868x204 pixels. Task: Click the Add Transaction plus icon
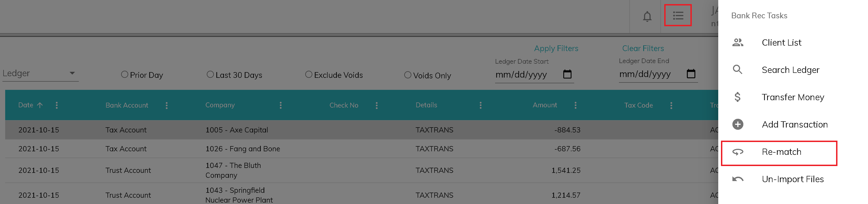pos(738,125)
